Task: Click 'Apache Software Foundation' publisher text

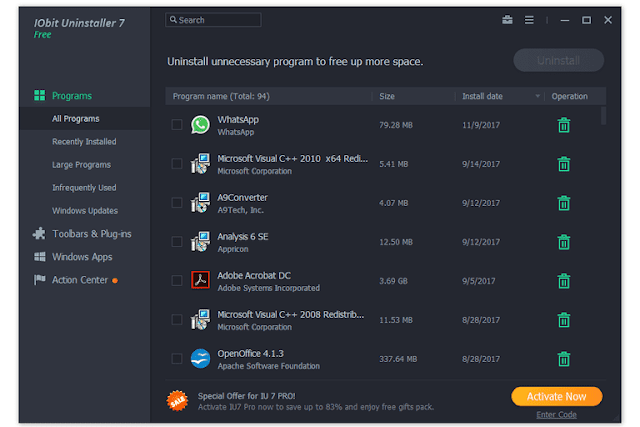Action: [269, 366]
